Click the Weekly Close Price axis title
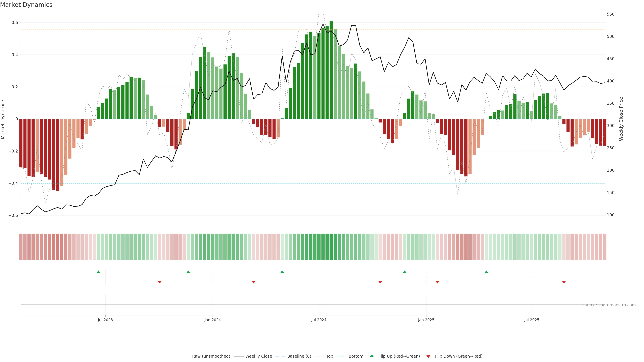The image size is (644, 362). (621, 119)
